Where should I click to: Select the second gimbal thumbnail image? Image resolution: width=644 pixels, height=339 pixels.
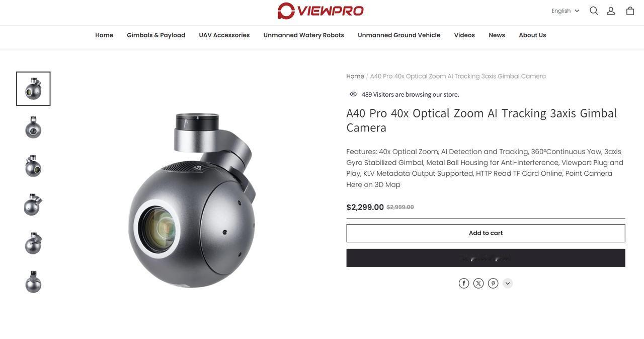[x=33, y=127]
